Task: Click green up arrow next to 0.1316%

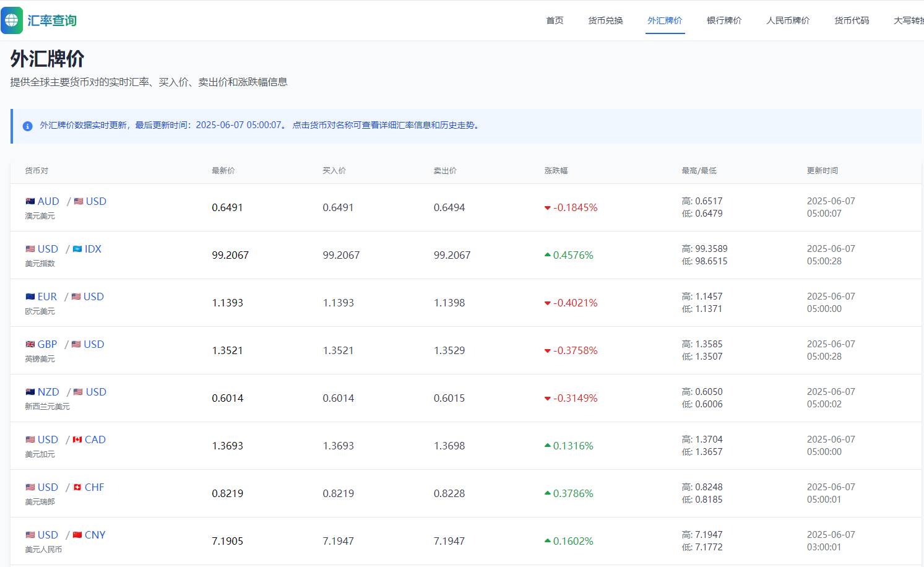Action: tap(547, 446)
